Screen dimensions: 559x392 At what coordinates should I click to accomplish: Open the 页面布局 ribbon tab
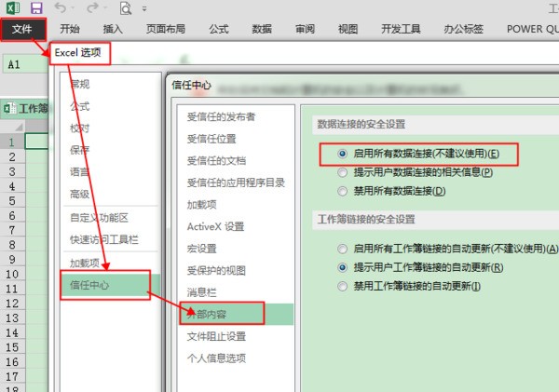(x=166, y=29)
